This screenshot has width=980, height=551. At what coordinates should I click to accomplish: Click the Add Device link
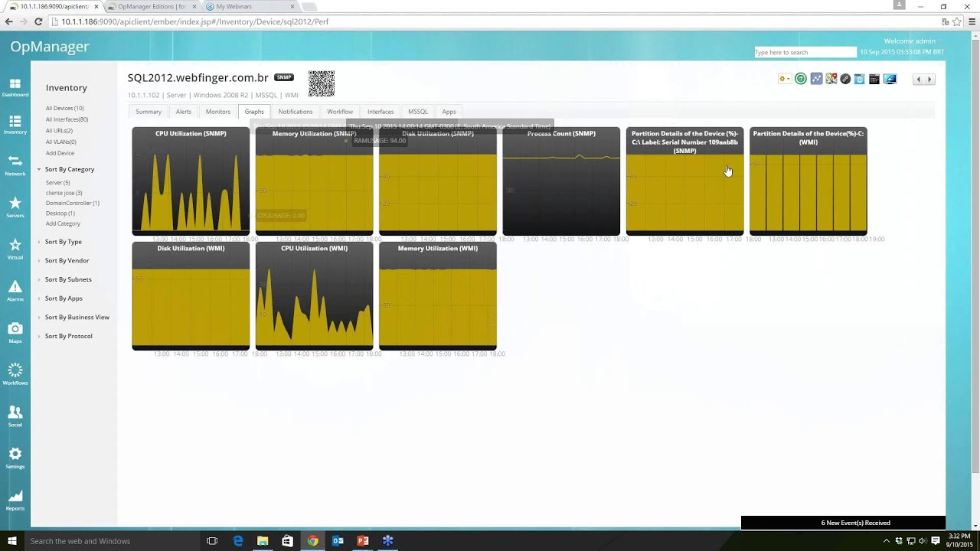[x=60, y=153]
